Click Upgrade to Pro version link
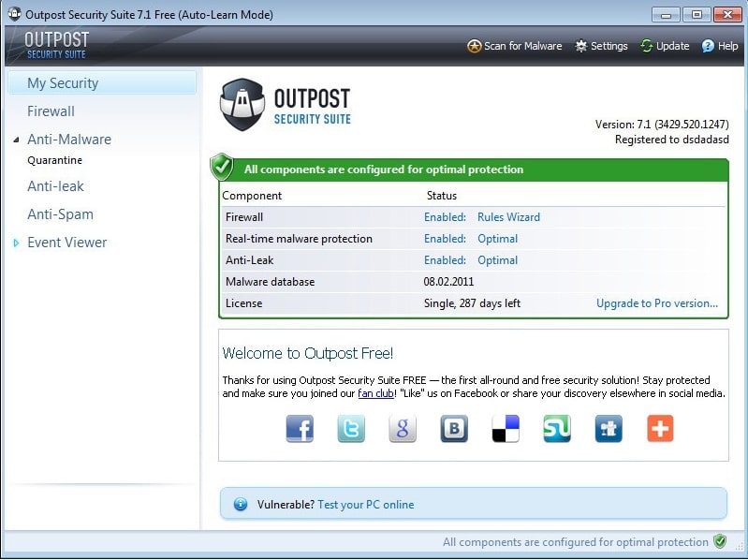The image size is (748, 560). [657, 303]
